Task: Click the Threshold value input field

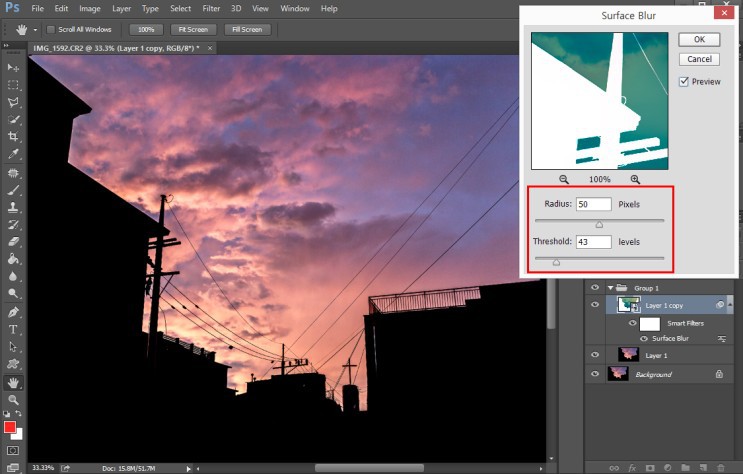Action: [593, 242]
